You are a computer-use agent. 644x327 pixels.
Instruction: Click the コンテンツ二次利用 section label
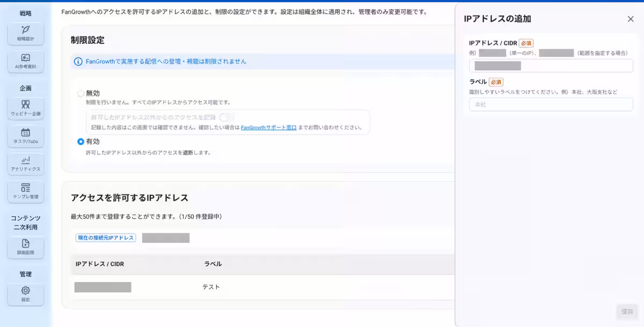tap(25, 222)
